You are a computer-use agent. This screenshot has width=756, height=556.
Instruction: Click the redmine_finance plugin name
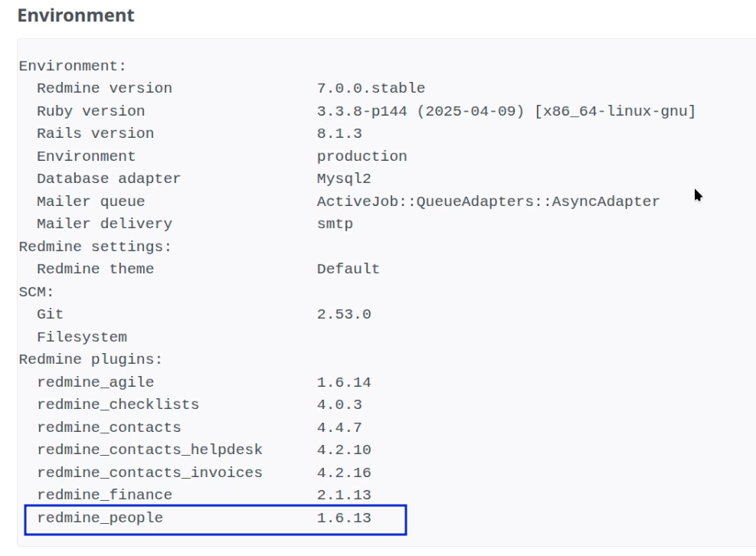coord(104,495)
